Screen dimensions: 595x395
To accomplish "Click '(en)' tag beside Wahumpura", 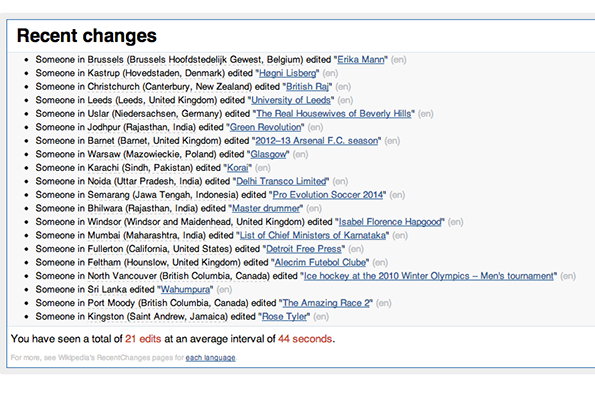I will click(x=224, y=290).
